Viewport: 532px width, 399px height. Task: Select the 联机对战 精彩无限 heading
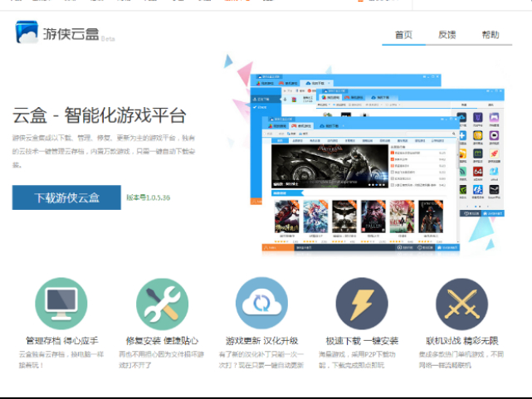tap(461, 341)
